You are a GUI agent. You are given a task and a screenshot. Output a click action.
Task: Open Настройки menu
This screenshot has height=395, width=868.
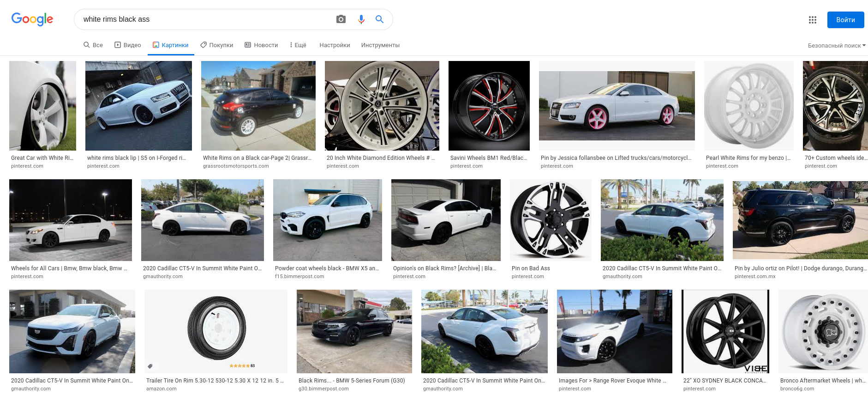pos(335,45)
